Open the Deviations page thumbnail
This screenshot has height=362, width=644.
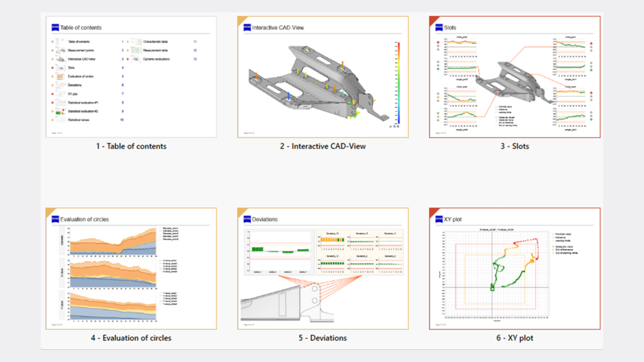(x=323, y=269)
